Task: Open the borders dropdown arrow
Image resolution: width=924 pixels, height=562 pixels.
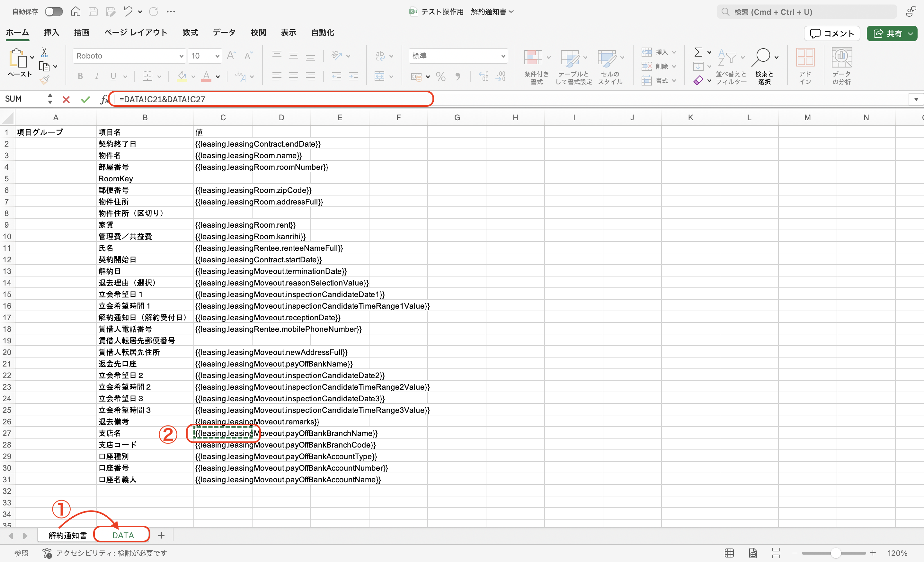Action: pyautogui.click(x=159, y=77)
